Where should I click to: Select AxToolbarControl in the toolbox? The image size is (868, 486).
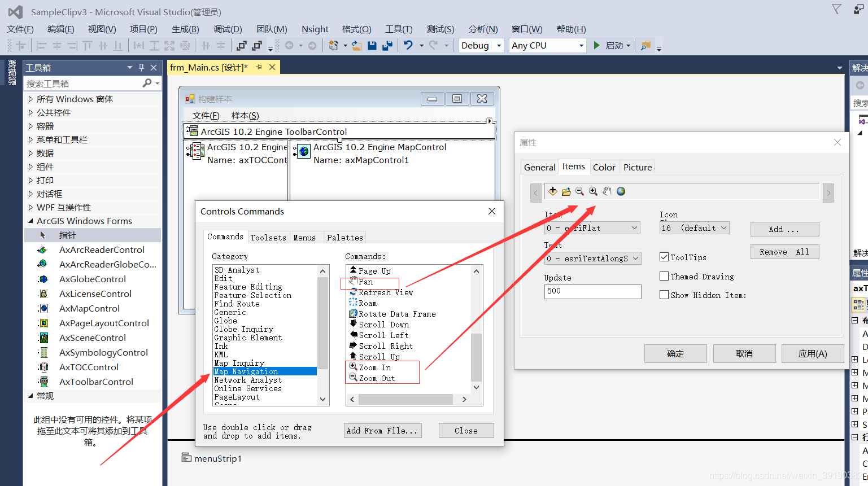(96, 382)
